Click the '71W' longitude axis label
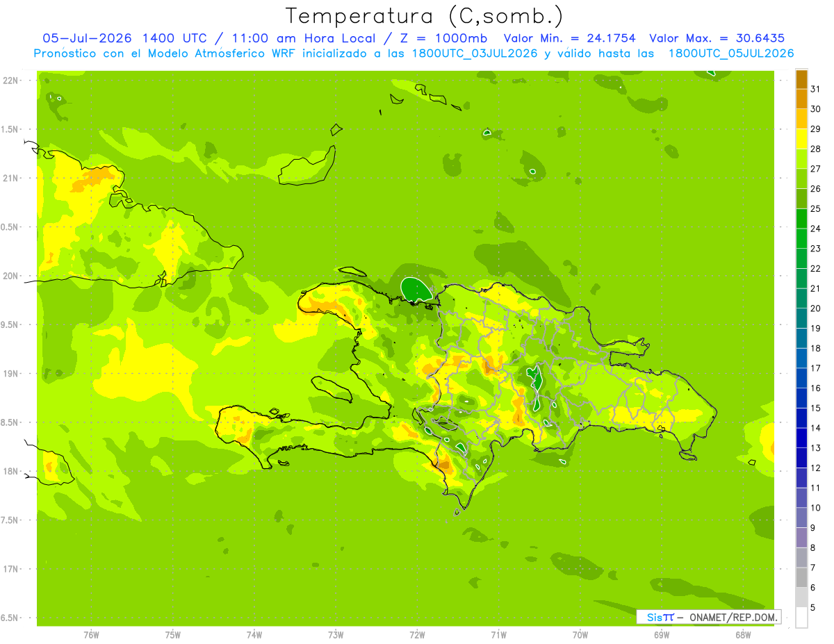 coord(498,635)
